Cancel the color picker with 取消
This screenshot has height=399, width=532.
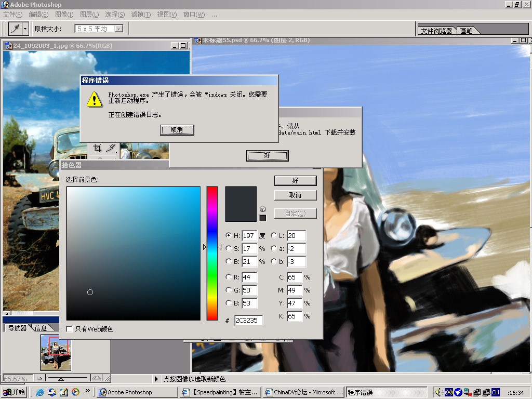pyautogui.click(x=295, y=195)
